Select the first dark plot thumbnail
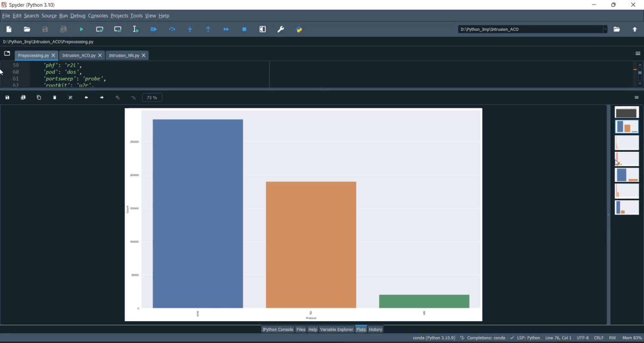Screen dimensions: 644x343 click(x=627, y=112)
